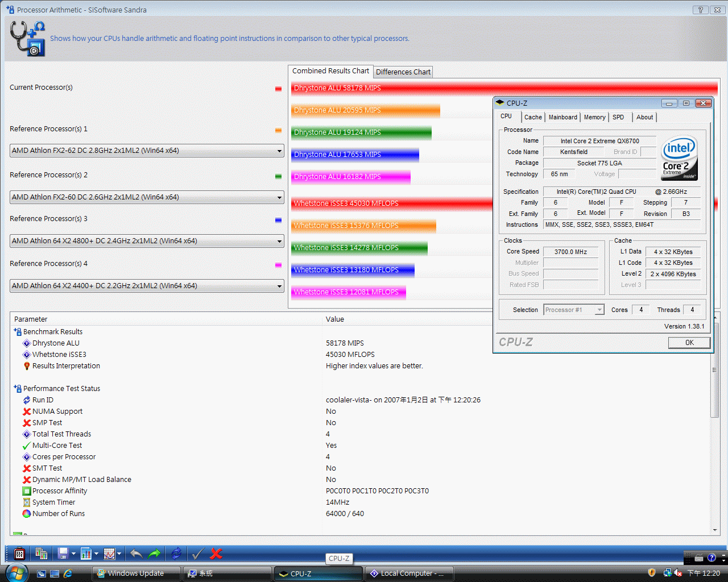Click the Sandra title bar help button
The image size is (728, 582).
(701, 10)
